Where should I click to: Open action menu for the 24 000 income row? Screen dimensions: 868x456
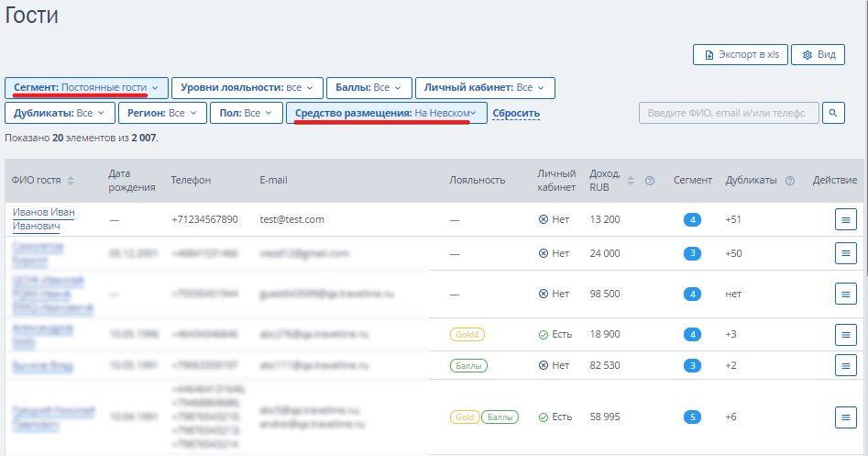coord(845,253)
